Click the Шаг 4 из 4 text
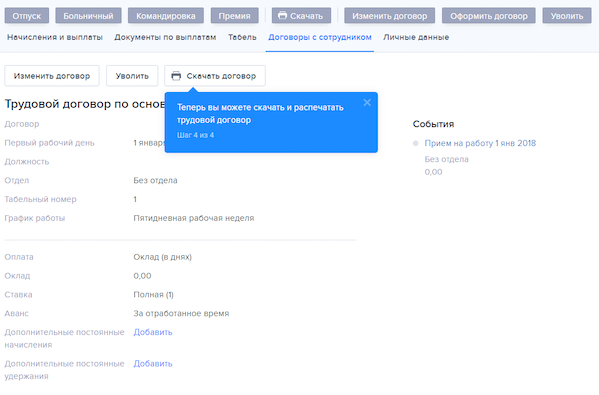 tap(195, 135)
